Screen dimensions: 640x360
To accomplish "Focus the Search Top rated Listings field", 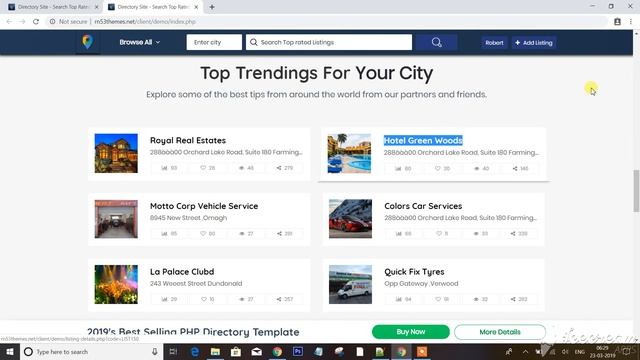I will [329, 42].
